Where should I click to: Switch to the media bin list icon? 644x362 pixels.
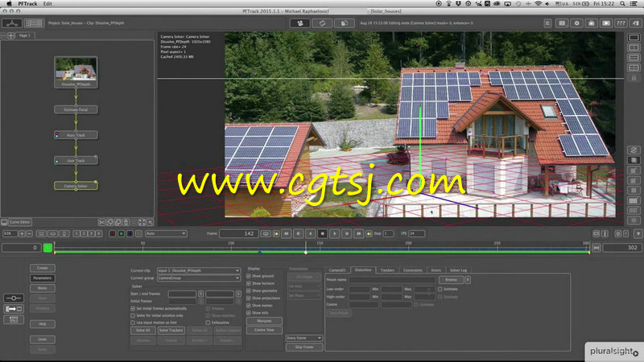pos(34,23)
